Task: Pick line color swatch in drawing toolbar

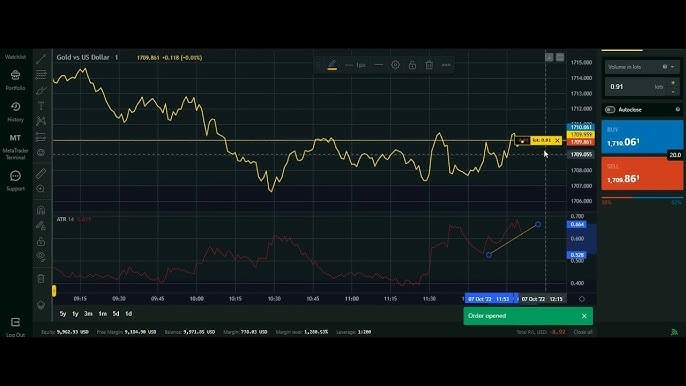Action: click(332, 65)
